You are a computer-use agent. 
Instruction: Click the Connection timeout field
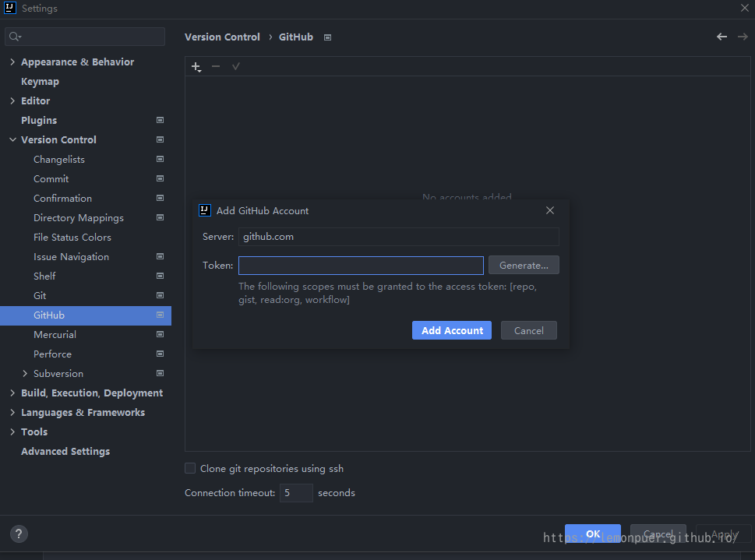pos(296,492)
